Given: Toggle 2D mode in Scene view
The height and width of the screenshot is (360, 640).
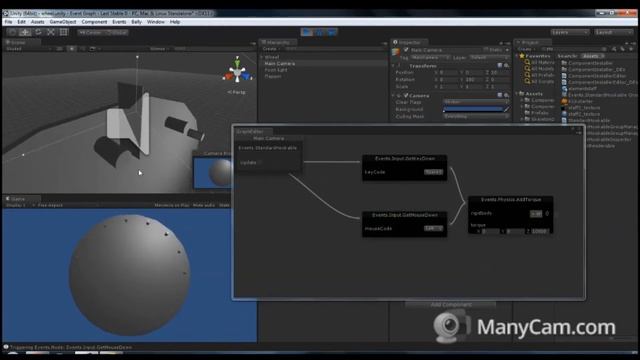Looking at the screenshot, I should (60, 49).
